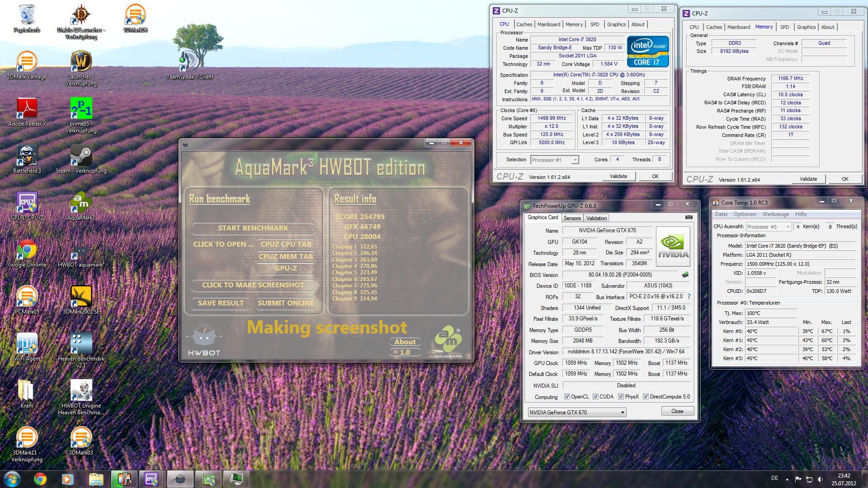Open the Diablo III Launcher desktop shortcut

click(x=81, y=22)
